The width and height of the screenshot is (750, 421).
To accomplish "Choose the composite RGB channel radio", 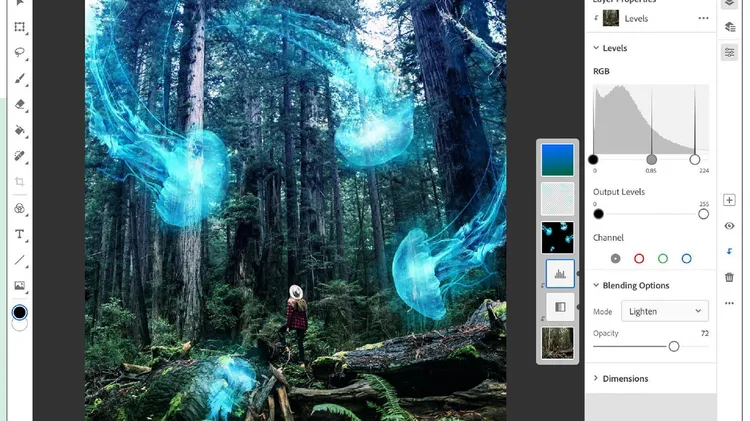I will (x=616, y=258).
